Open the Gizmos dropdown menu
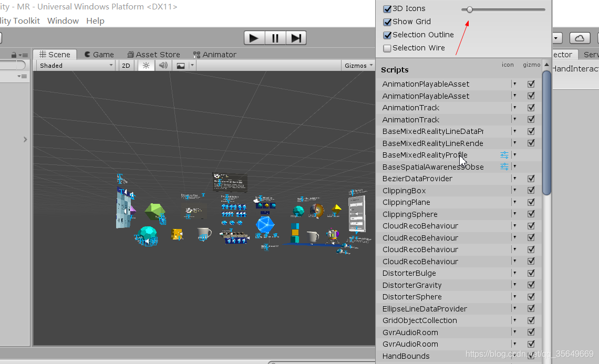 click(358, 66)
